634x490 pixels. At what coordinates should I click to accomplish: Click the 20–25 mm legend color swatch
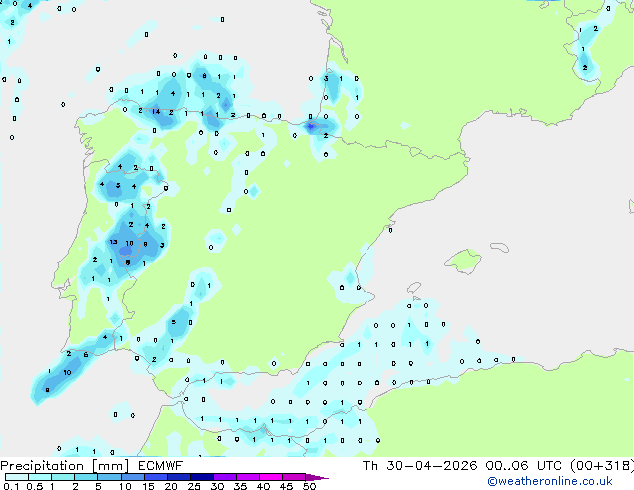point(178,477)
